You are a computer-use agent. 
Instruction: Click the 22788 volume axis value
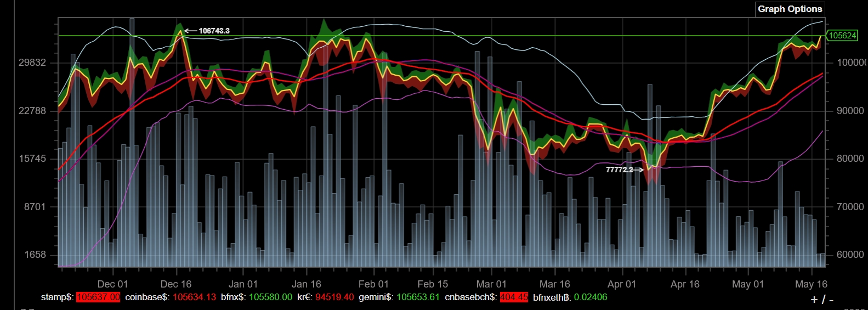pyautogui.click(x=32, y=111)
